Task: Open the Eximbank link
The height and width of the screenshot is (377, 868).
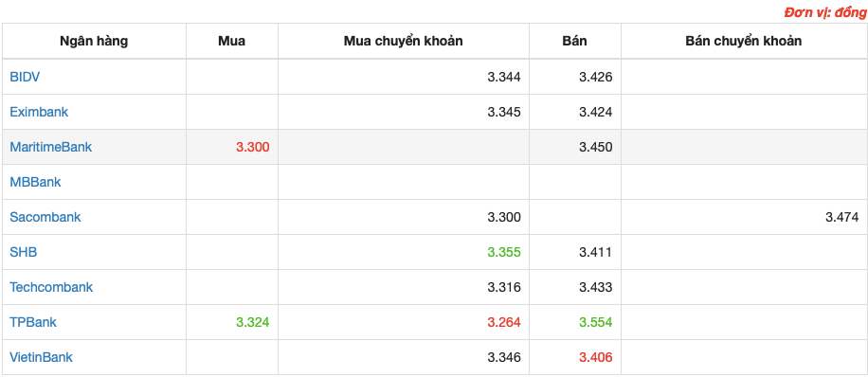Action: (x=39, y=112)
